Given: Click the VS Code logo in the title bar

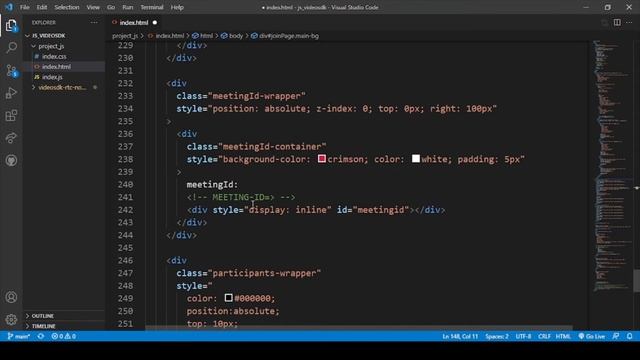Looking at the screenshot, I should point(9,7).
